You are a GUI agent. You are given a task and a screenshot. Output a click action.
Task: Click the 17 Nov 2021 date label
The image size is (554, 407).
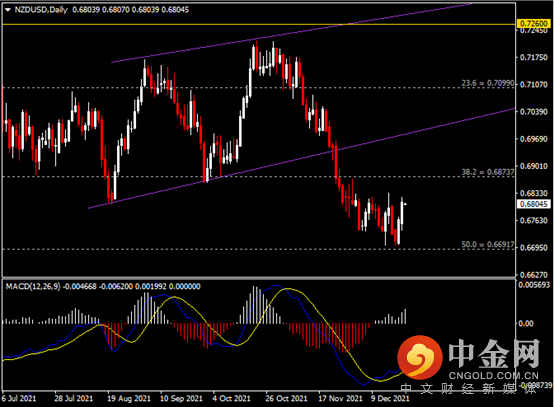[341, 399]
